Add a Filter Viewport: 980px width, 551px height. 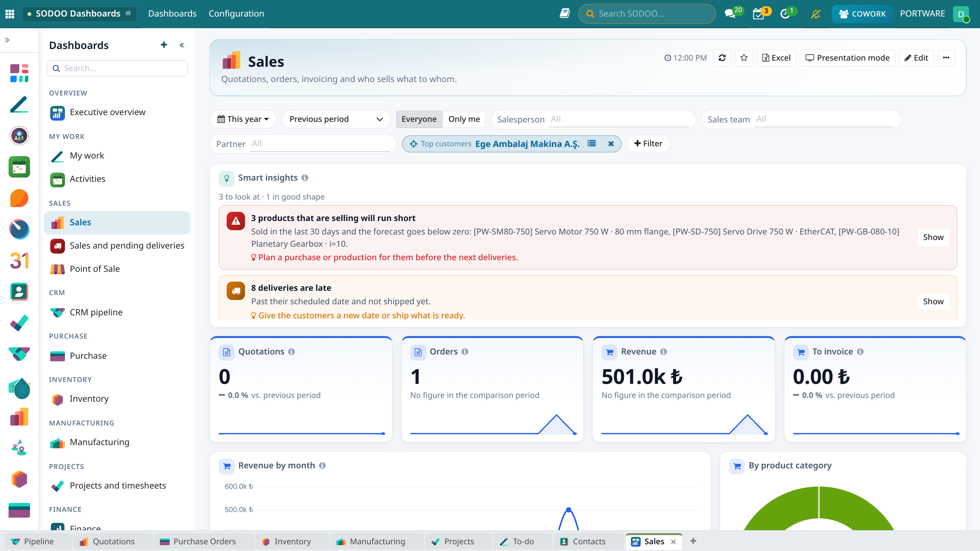(x=648, y=144)
